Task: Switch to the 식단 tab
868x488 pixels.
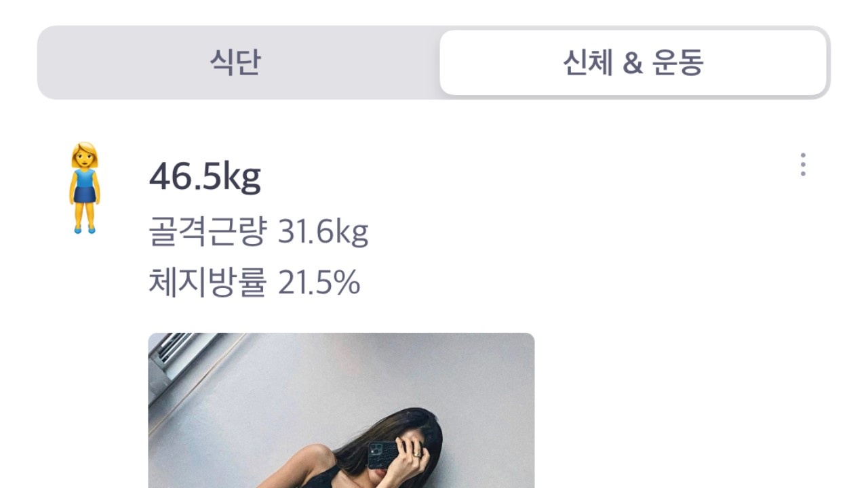Action: [235, 62]
